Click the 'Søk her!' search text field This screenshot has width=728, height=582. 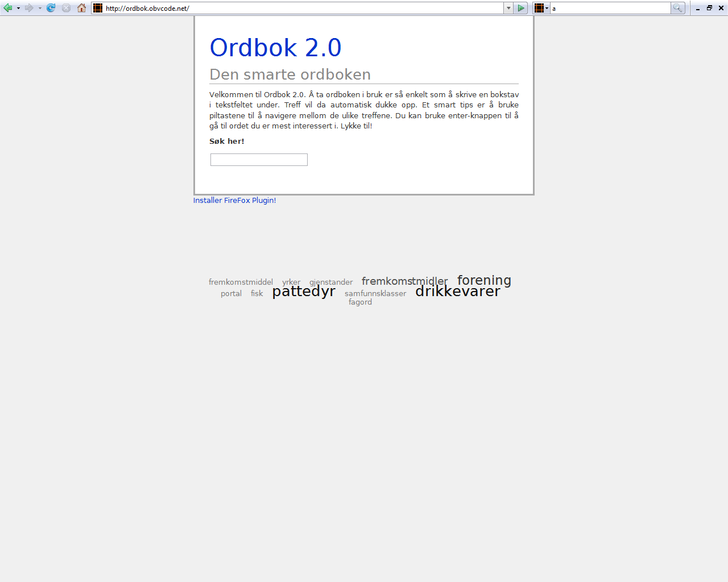pyautogui.click(x=259, y=160)
